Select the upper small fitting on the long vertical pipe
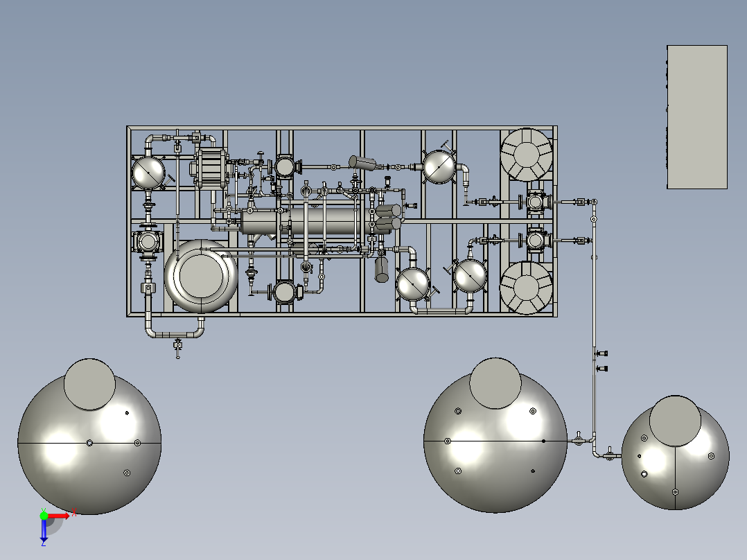 602,353
